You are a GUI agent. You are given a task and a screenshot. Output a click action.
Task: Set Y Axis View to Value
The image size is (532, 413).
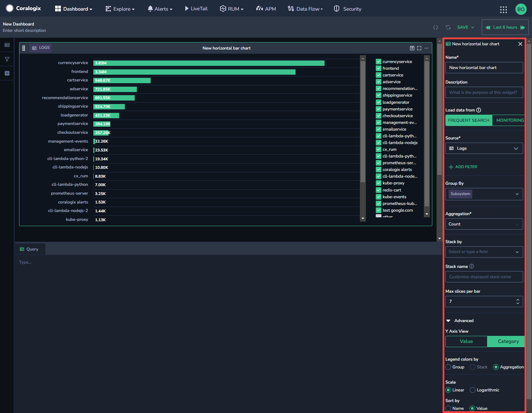click(x=466, y=342)
